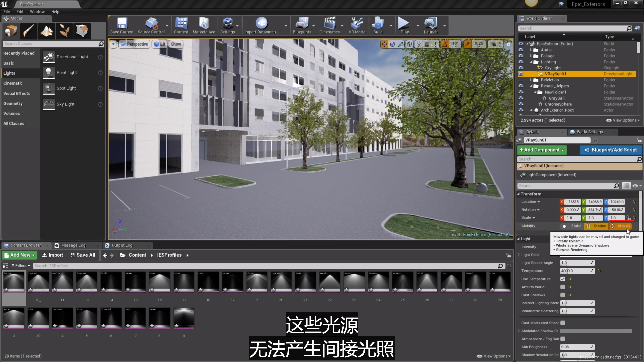644x362 pixels.
Task: Collapse the Lighting folder in Outliner
Action: coord(531,62)
